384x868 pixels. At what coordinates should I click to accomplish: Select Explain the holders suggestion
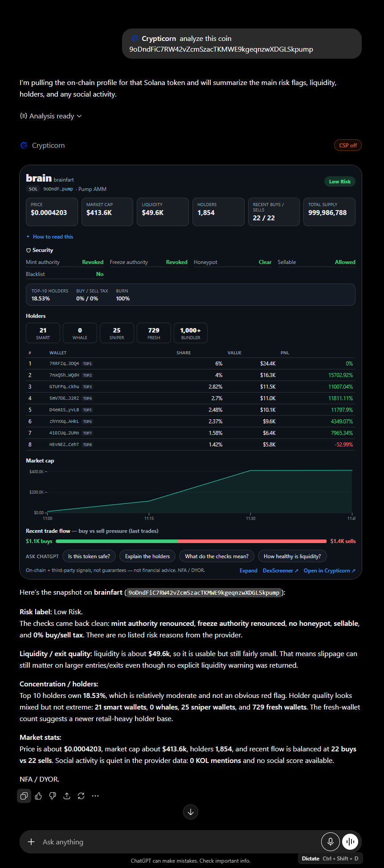[x=147, y=556]
